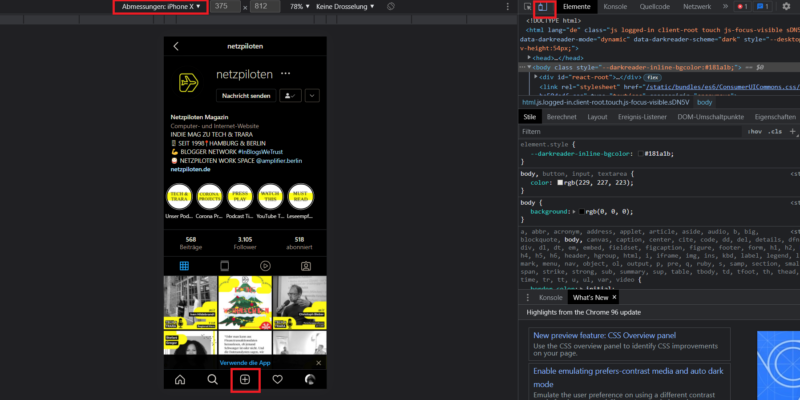Open the Abmessungen iPhone X device dropdown
The image size is (800, 400).
point(160,7)
